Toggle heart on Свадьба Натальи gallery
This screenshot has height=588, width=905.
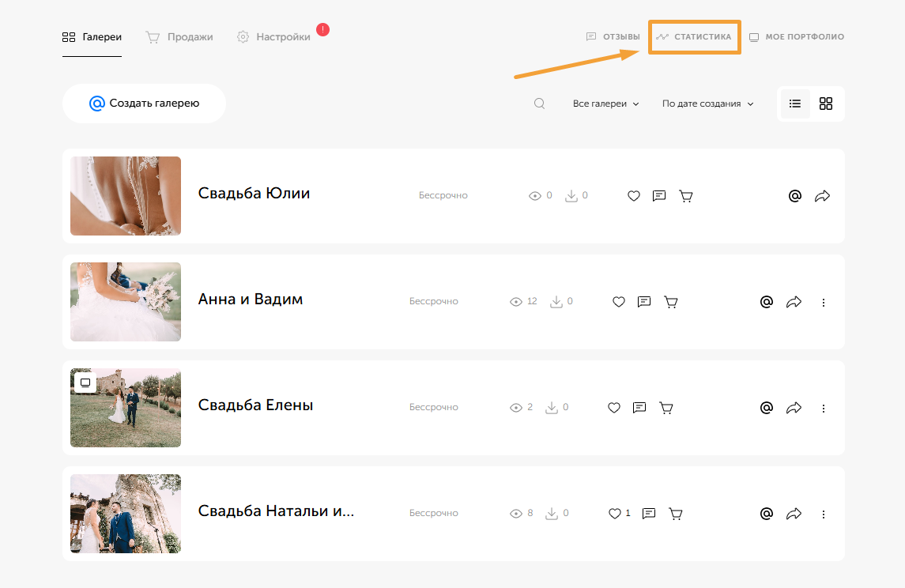point(615,514)
